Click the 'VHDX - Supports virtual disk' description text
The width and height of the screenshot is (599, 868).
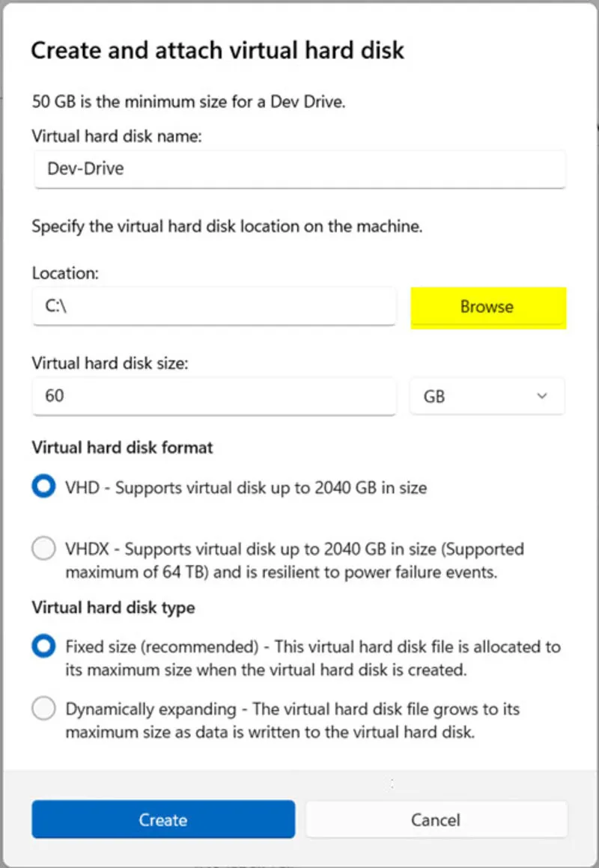pos(295,560)
